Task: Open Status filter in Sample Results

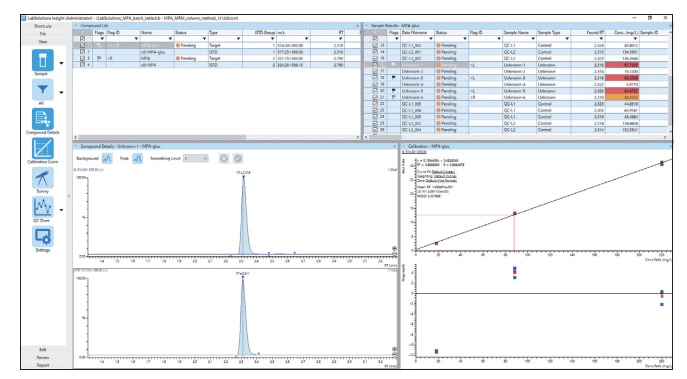Action: point(465,39)
